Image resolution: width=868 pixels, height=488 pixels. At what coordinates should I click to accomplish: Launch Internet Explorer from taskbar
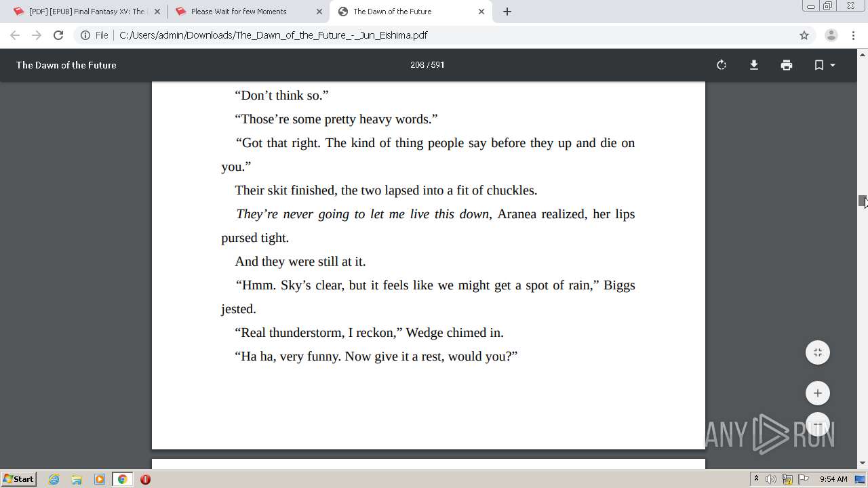(x=54, y=479)
